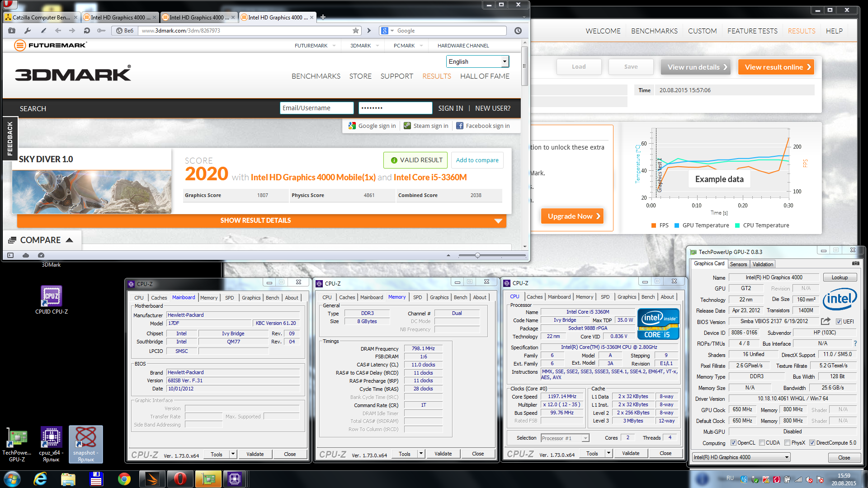This screenshot has height=488, width=868.
Task: Expand the FUTUREMARK menu dropdown
Action: click(334, 46)
